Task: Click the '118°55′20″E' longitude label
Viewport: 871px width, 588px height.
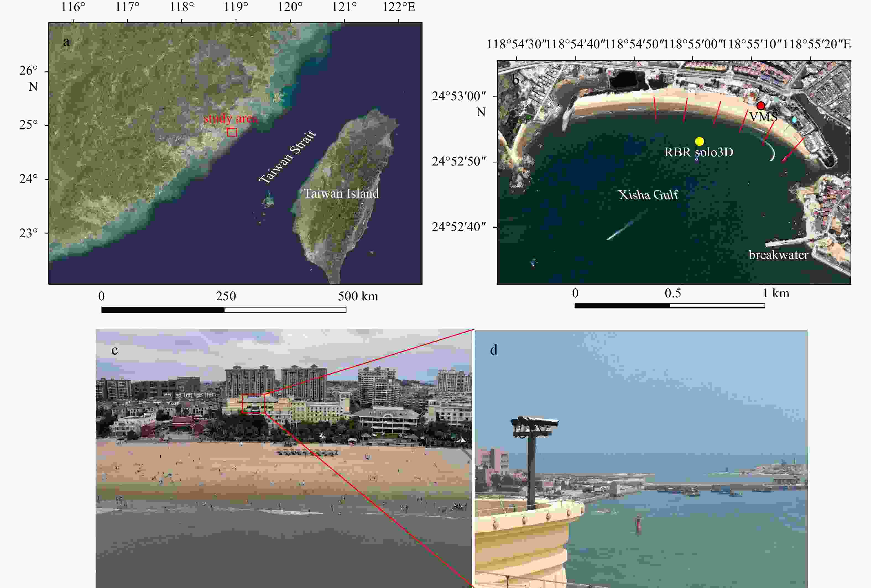Action: (x=817, y=44)
